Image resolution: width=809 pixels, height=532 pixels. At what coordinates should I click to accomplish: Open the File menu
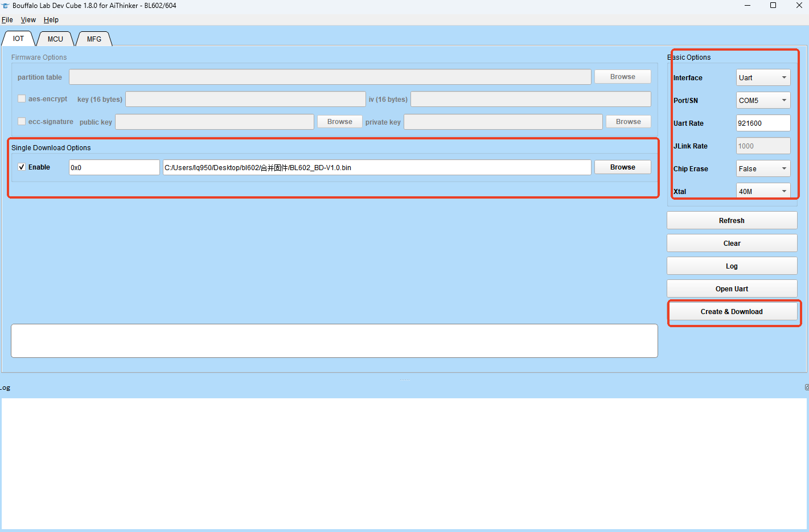point(7,20)
